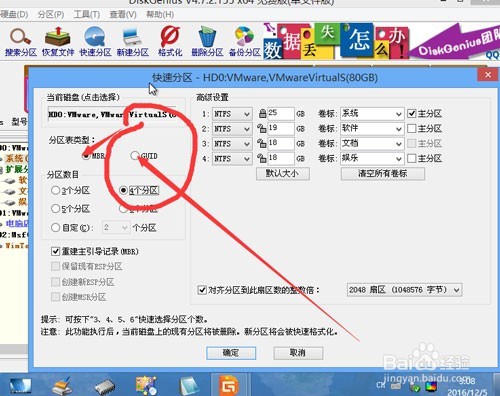The height and width of the screenshot is (396, 500).
Task: Click Clear All Labels (清空所有卷标) button
Action: pos(383,174)
